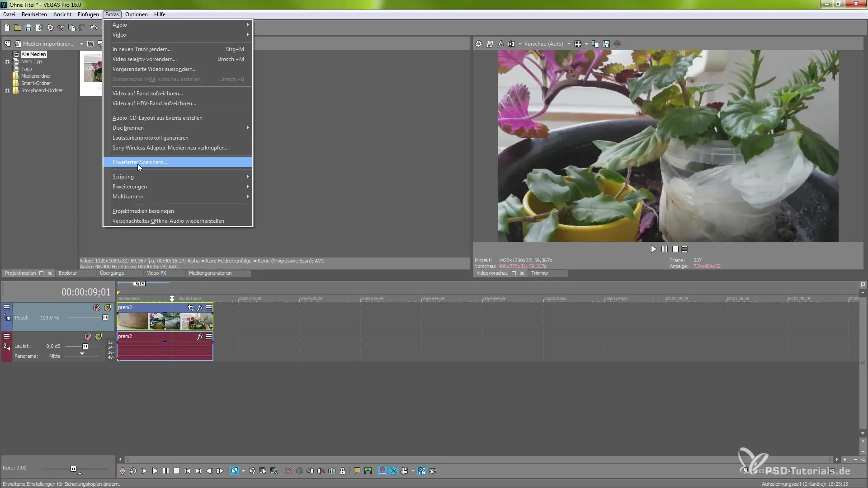Open event pan/crop on video prem2 clip
The height and width of the screenshot is (488, 868).
(190, 308)
